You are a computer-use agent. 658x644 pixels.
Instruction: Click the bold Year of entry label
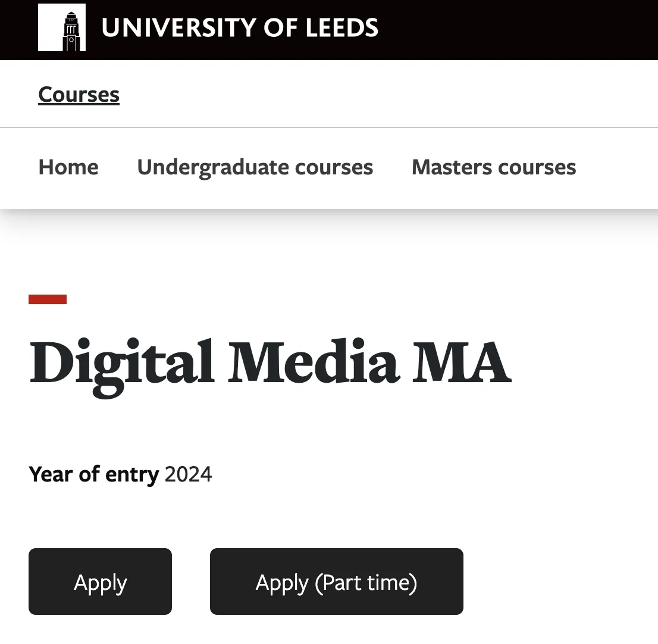point(93,474)
